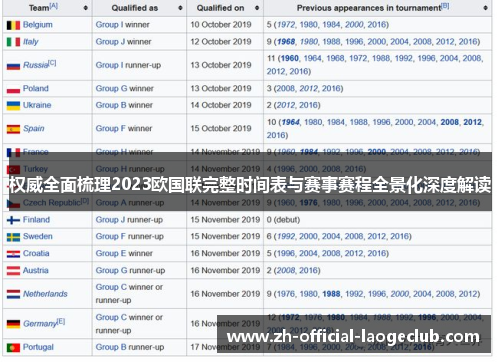This screenshot has height=362, width=500.
Task: Open Group B link in Ukraine row
Action: point(111,105)
